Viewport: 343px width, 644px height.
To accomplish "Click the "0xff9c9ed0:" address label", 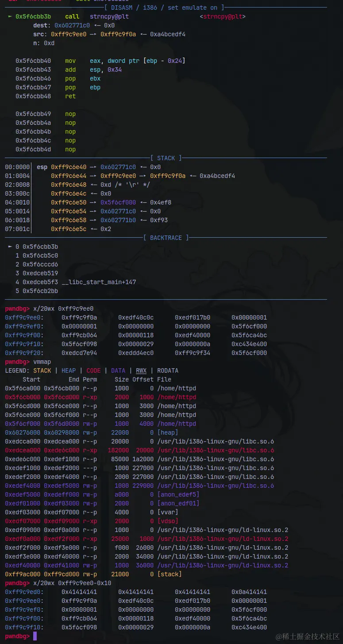I will pyautogui.click(x=24, y=592).
